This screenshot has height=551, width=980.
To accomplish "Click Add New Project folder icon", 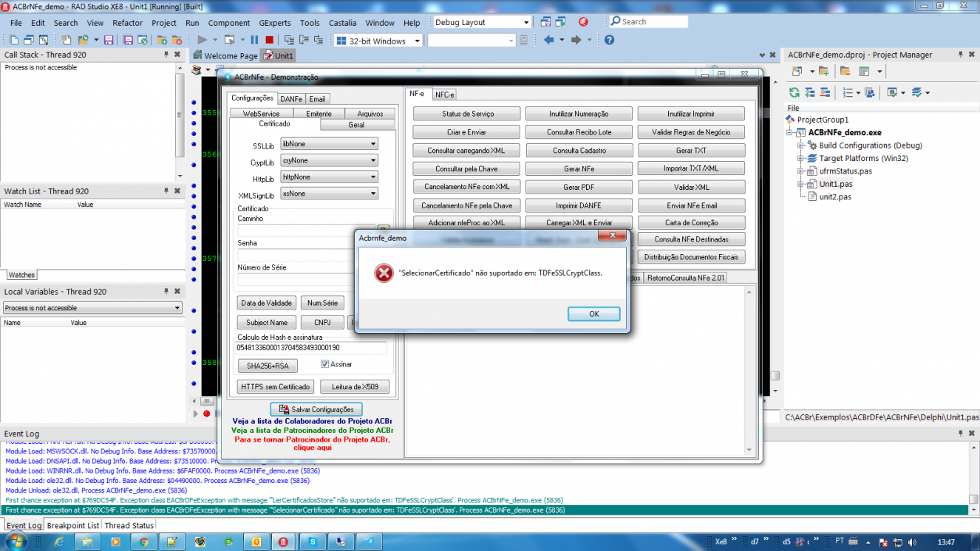I will 823,71.
